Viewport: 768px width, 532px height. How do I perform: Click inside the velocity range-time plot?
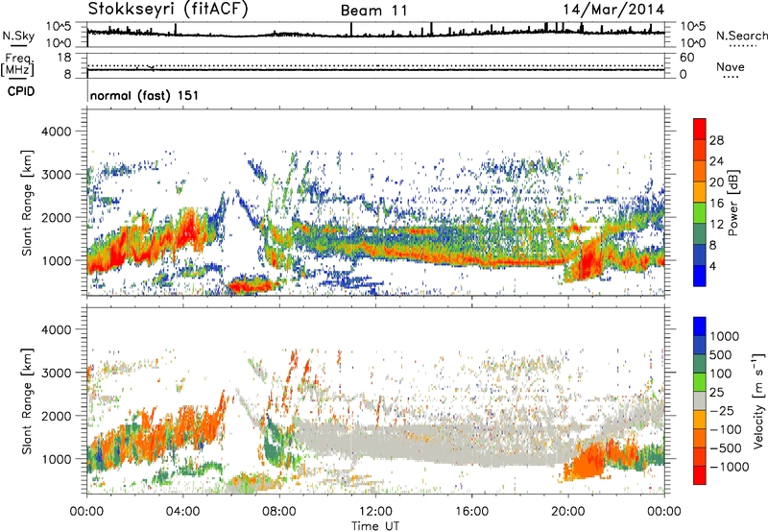[375, 400]
